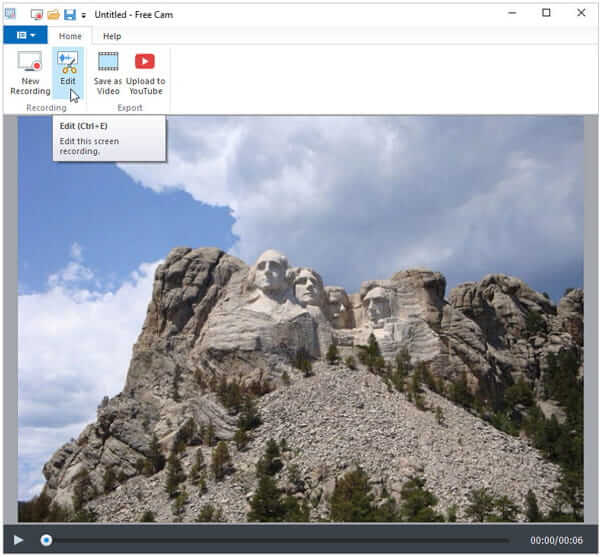Open the blue application file menu
This screenshot has width=600, height=557.
tap(25, 35)
